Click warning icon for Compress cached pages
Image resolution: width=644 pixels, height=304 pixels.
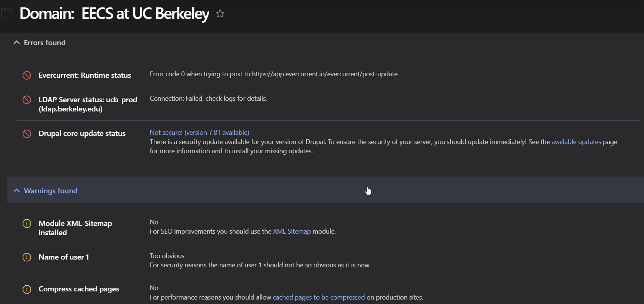coord(27,289)
